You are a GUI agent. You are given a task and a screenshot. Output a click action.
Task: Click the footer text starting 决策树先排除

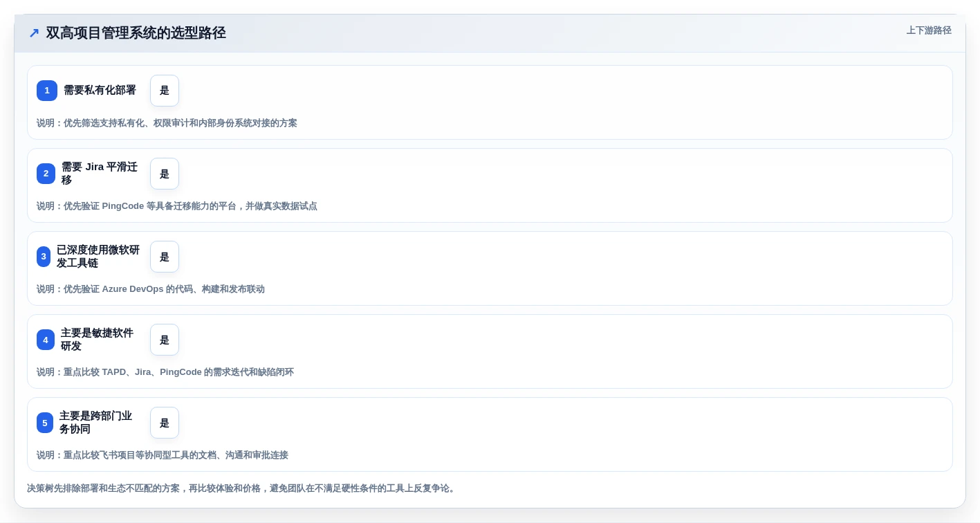[x=242, y=488]
